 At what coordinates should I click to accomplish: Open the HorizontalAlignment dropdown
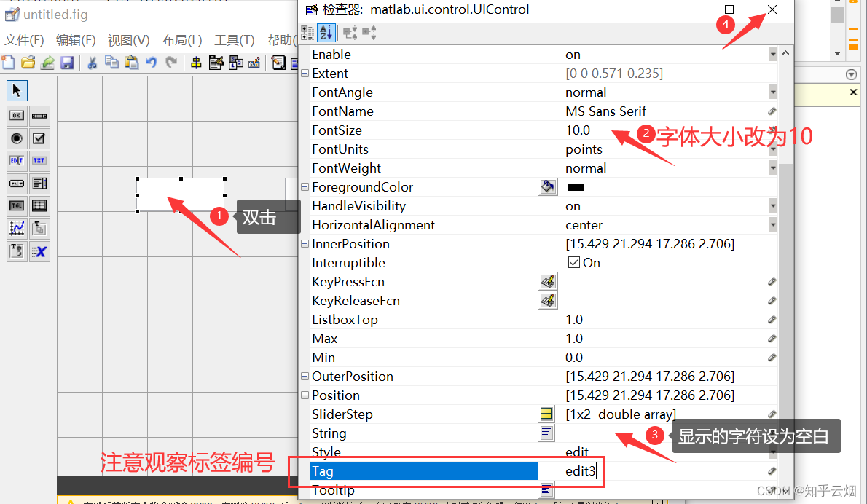click(x=774, y=224)
